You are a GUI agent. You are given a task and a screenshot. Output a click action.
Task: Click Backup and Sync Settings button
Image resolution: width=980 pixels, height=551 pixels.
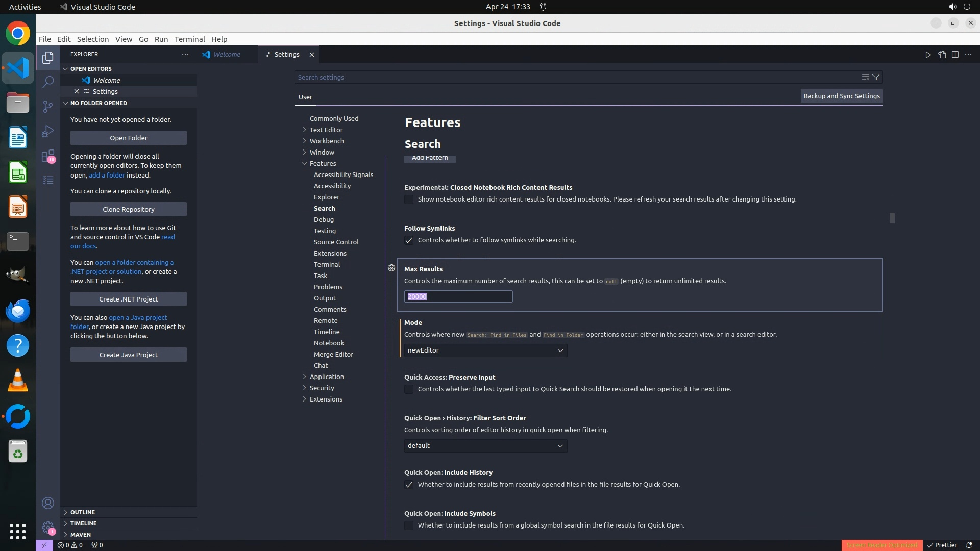841,96
